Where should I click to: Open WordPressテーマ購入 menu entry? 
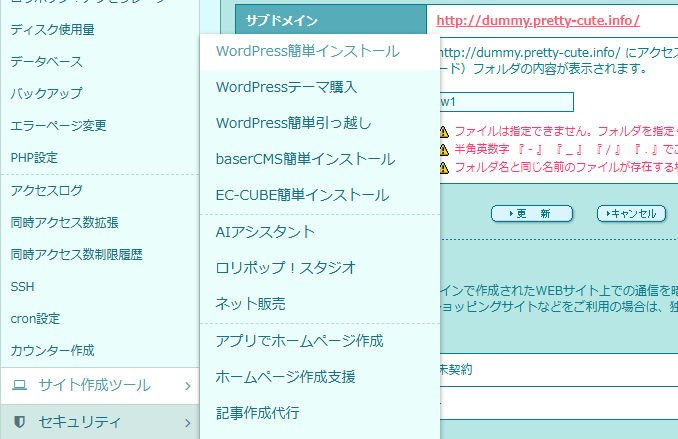[x=286, y=87]
